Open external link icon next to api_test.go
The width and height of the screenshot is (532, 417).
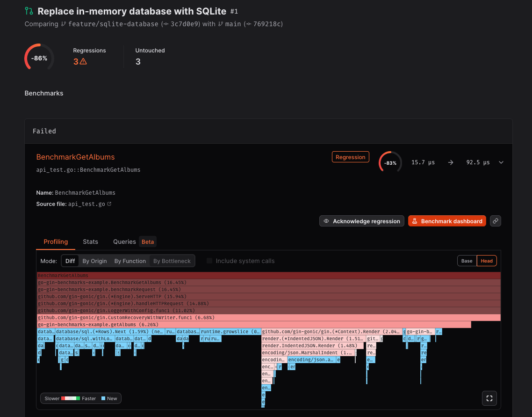(109, 204)
